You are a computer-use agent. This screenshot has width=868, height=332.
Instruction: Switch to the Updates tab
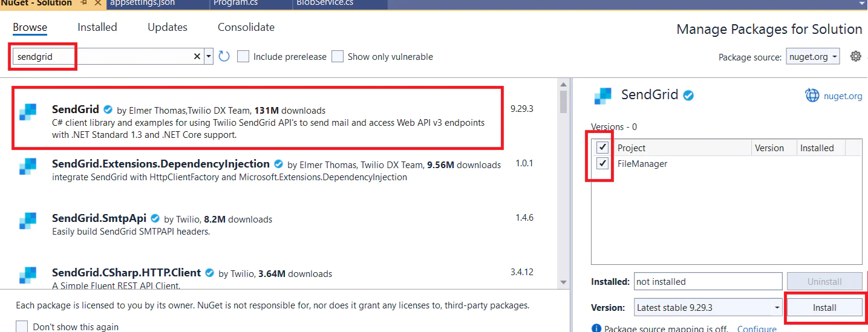[168, 27]
